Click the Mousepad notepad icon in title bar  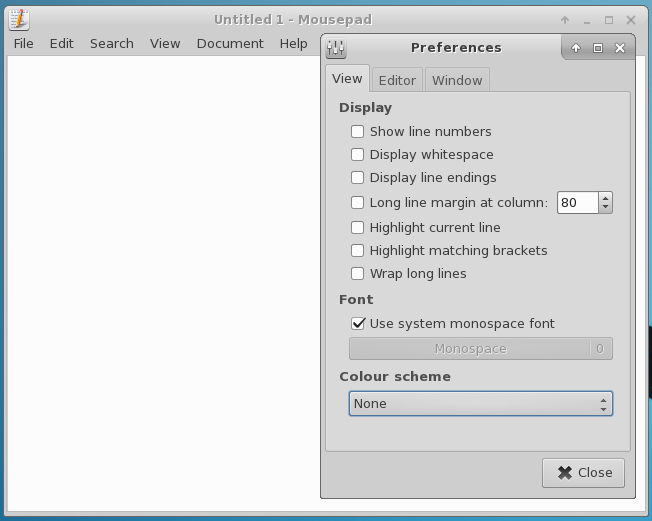click(x=19, y=19)
